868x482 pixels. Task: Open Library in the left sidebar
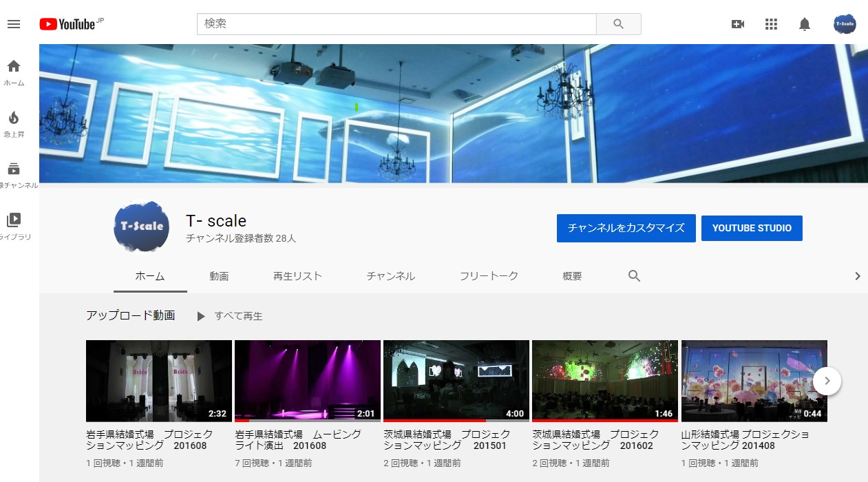pyautogui.click(x=14, y=226)
